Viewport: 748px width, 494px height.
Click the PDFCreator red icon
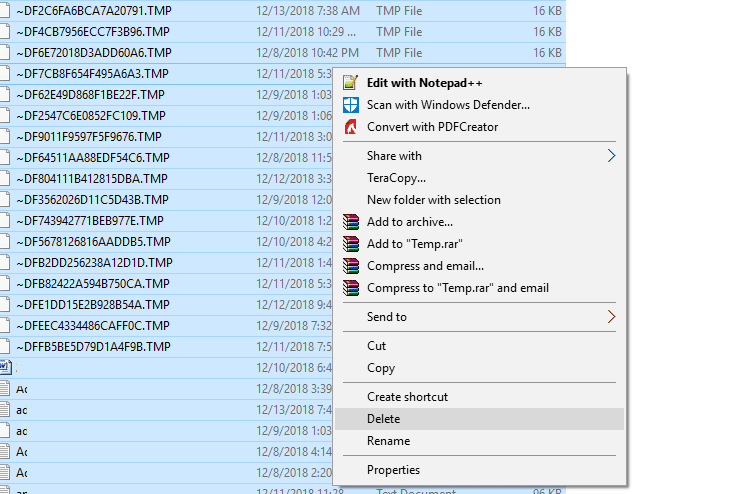351,127
